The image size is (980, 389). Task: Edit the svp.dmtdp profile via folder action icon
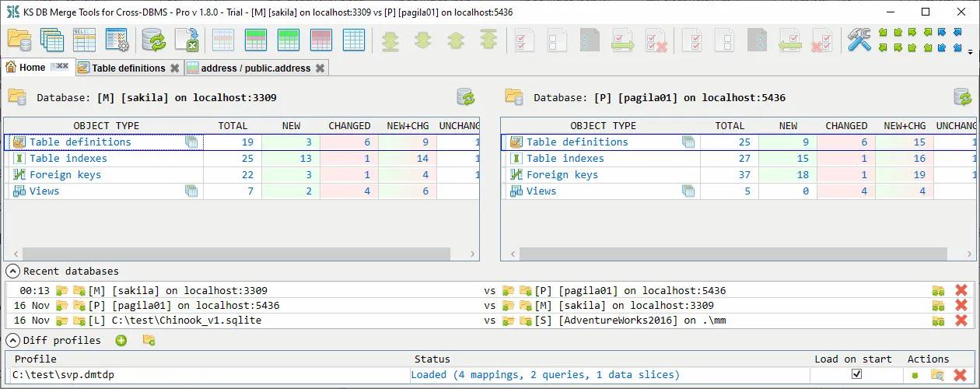pos(937,374)
